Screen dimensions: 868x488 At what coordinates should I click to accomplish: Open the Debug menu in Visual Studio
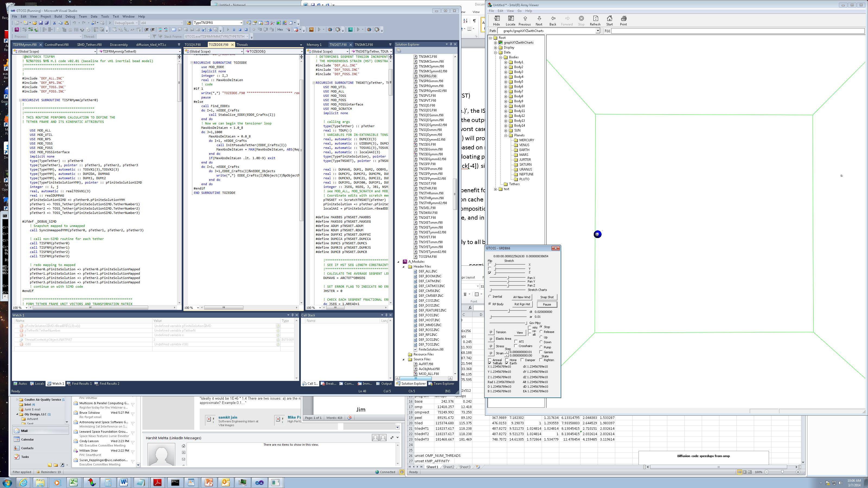click(70, 16)
